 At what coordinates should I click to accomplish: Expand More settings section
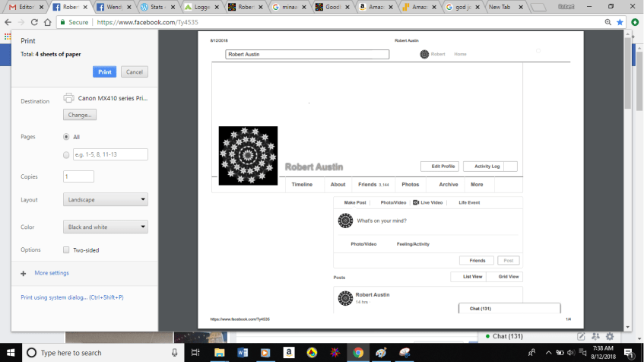pos(51,273)
